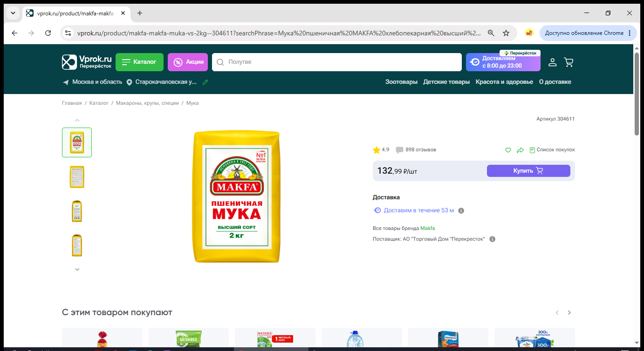Close the vprok.ru product tab

123,13
